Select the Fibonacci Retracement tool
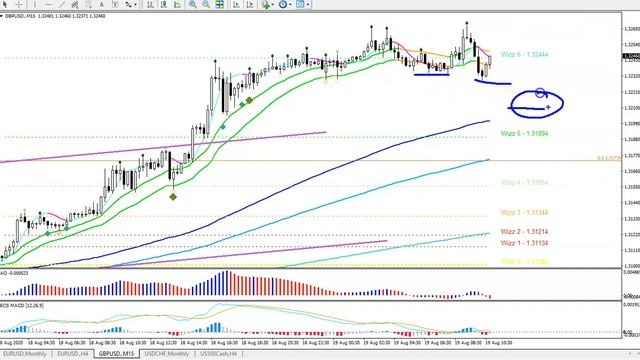640x360 pixels. [88, 4]
